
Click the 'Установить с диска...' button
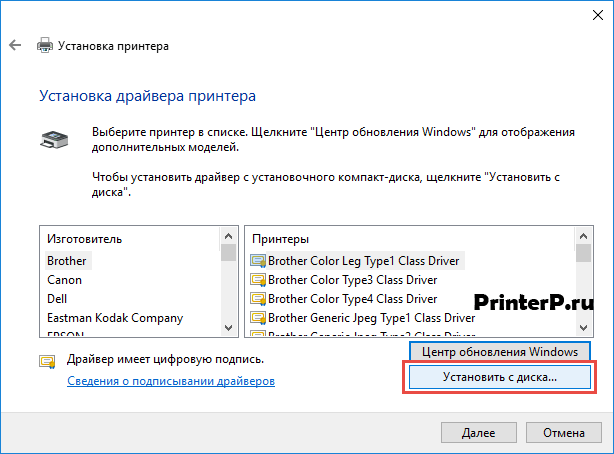(499, 378)
